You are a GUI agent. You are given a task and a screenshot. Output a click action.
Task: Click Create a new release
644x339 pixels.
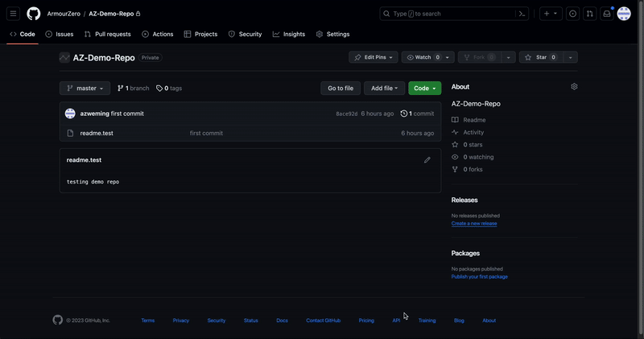point(474,224)
